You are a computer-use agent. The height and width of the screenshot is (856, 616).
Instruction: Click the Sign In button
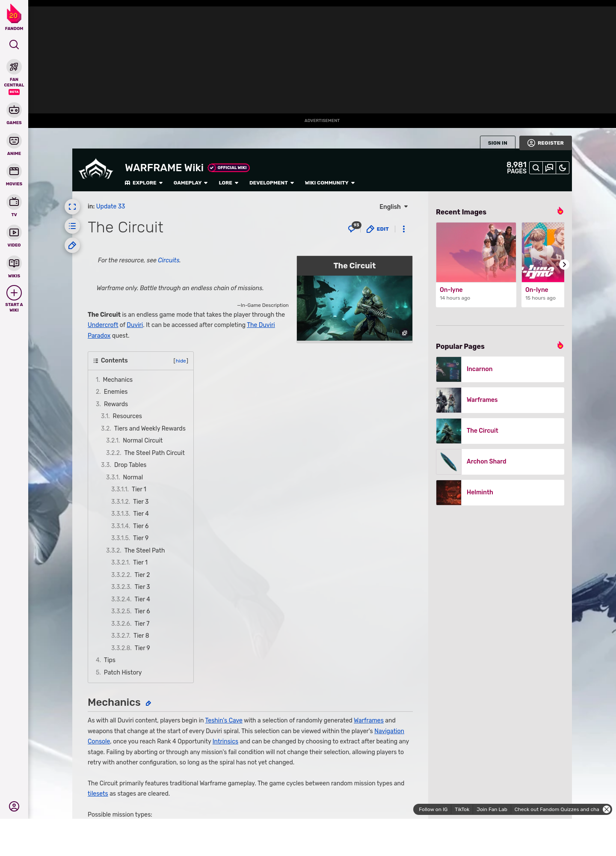(x=498, y=143)
